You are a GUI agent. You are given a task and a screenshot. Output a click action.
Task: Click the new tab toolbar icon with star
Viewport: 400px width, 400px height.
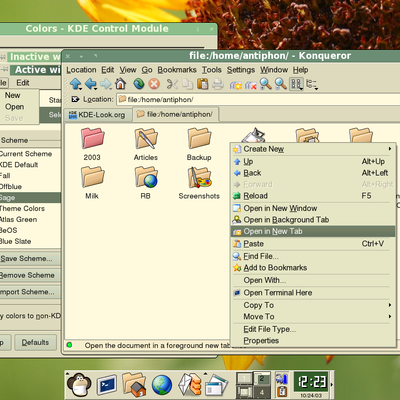point(236,84)
